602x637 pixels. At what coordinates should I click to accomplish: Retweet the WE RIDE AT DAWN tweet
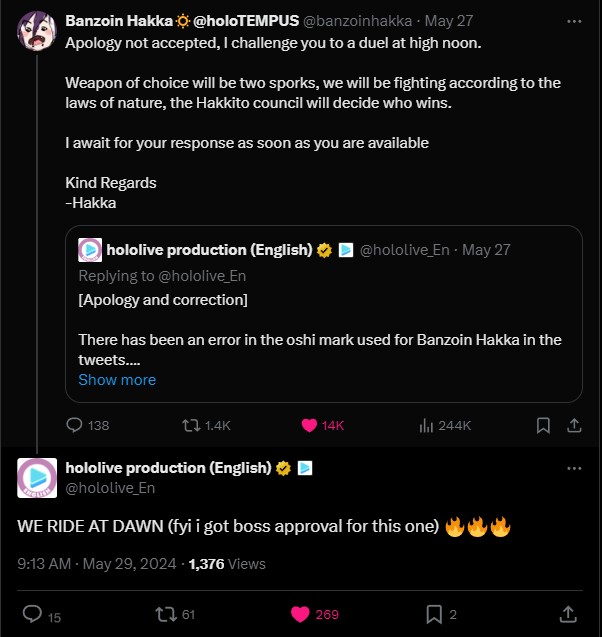[x=163, y=614]
